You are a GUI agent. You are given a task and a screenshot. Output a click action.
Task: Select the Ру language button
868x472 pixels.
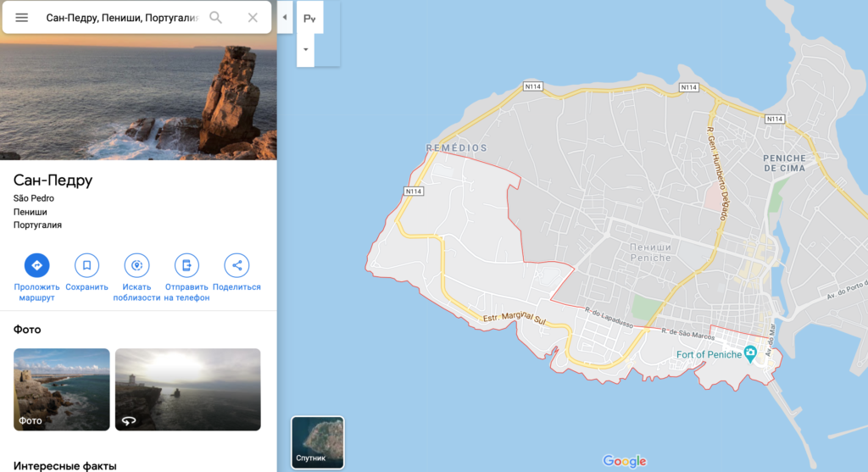pos(309,18)
